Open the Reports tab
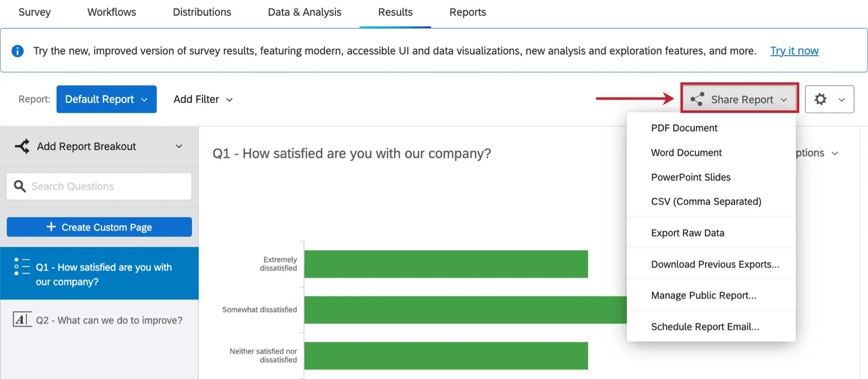 [x=467, y=12]
